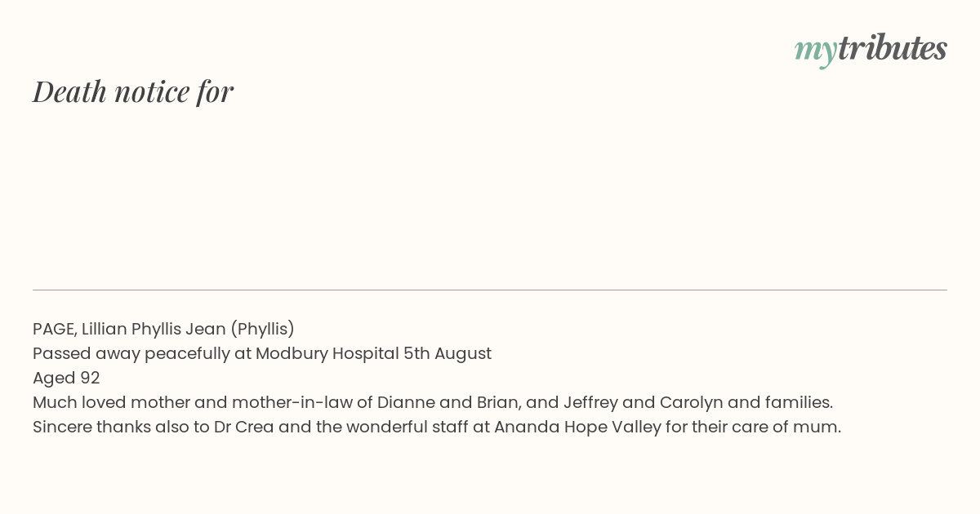This screenshot has width=980, height=514.
Task: Click the nickname '(Phyllis)' in parentheses
Action: coord(262,329)
